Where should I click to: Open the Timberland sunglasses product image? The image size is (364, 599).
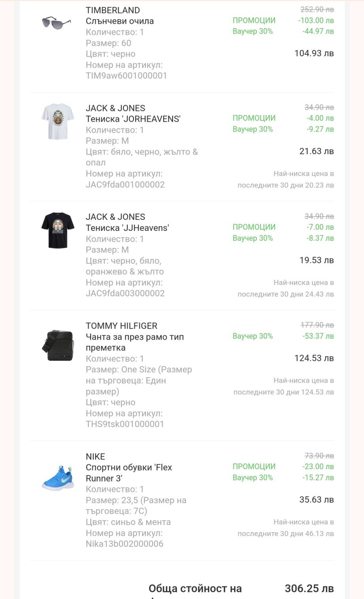coord(57,22)
